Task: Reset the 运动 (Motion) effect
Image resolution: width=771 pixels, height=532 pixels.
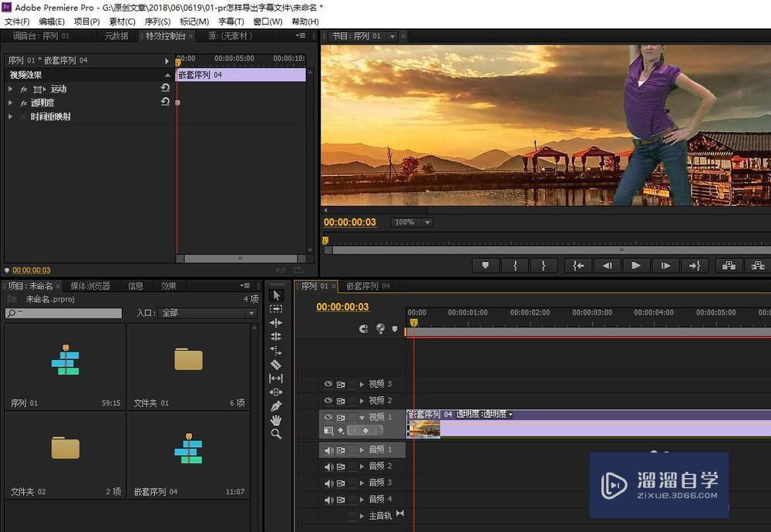Action: click(165, 89)
